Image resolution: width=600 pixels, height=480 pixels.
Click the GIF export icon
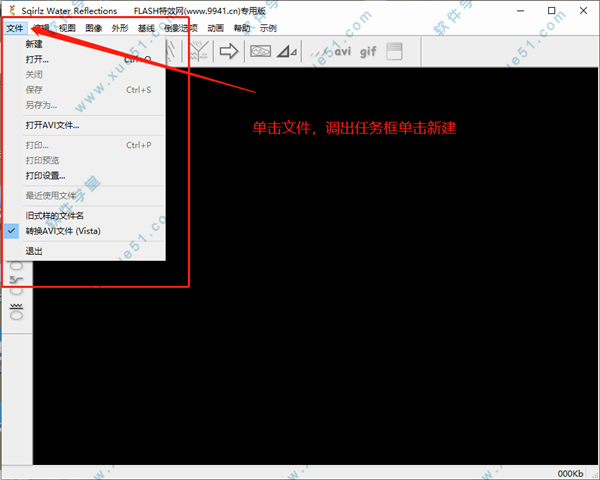(x=369, y=51)
